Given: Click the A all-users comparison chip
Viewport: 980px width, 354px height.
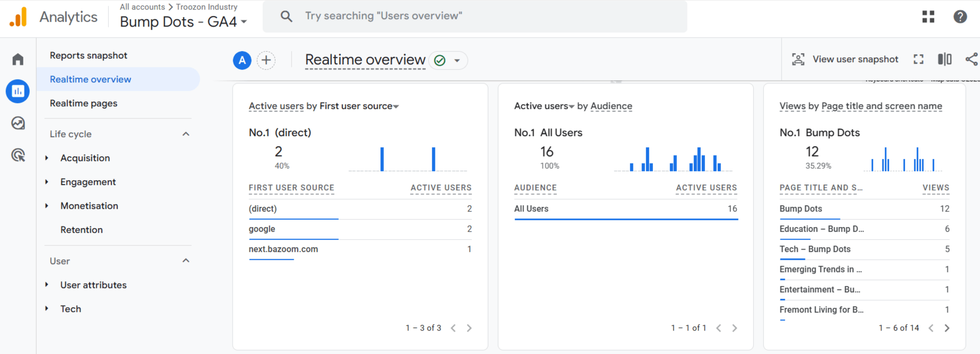Looking at the screenshot, I should point(242,61).
